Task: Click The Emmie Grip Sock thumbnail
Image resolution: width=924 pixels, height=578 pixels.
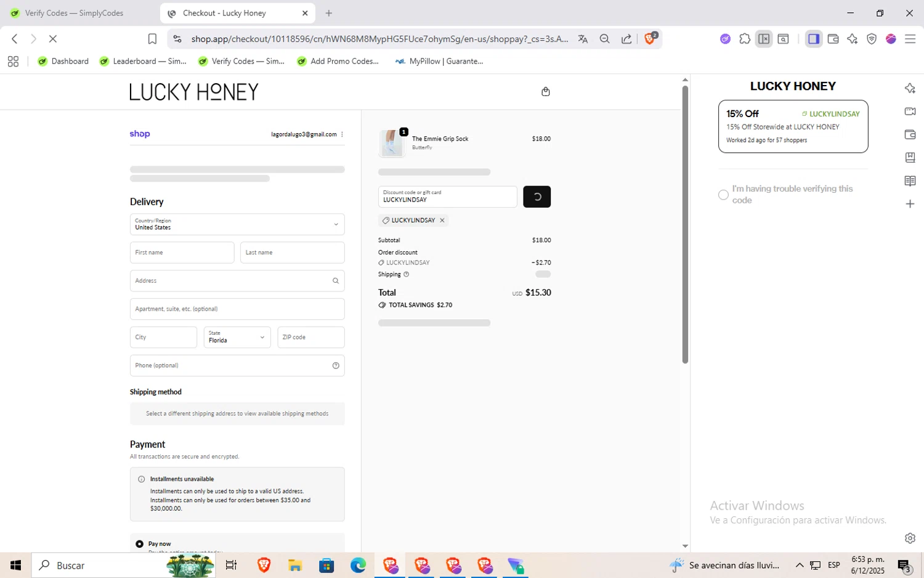Action: tap(392, 143)
